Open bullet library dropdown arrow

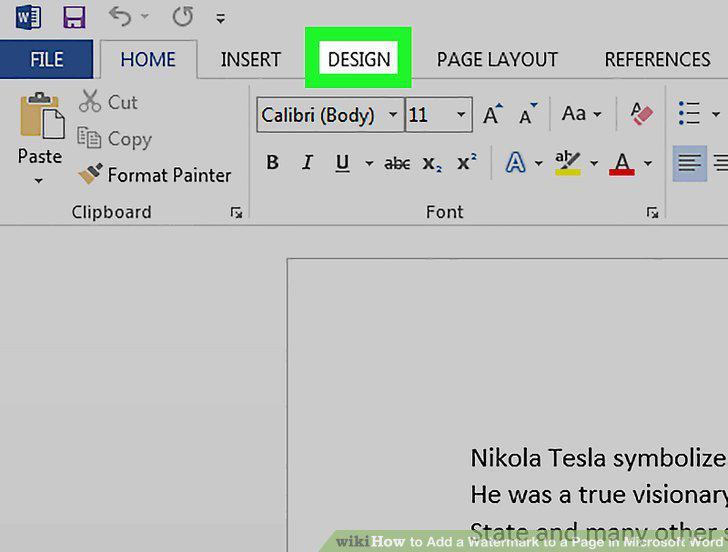[716, 114]
